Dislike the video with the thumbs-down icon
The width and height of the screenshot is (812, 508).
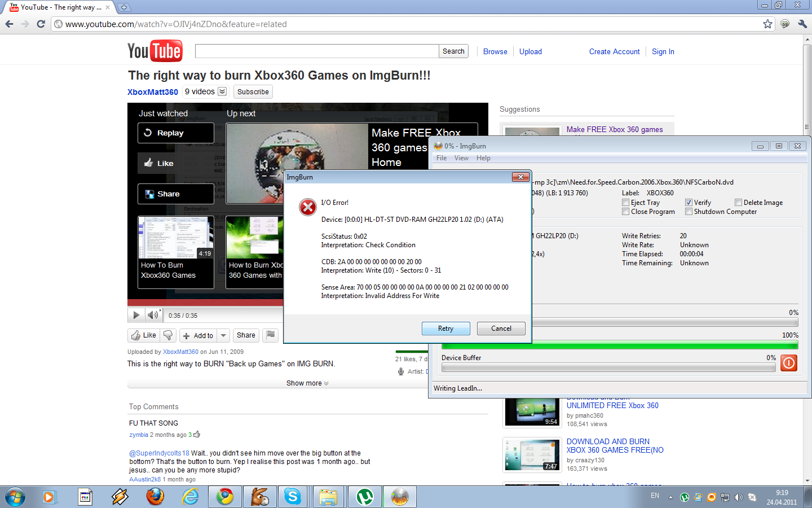(x=168, y=335)
